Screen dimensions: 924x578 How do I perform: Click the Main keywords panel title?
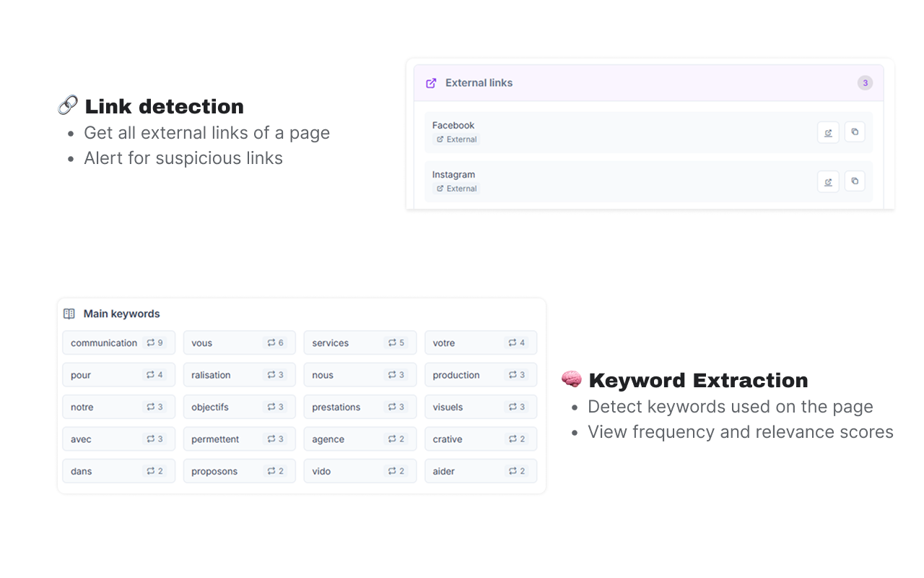121,314
